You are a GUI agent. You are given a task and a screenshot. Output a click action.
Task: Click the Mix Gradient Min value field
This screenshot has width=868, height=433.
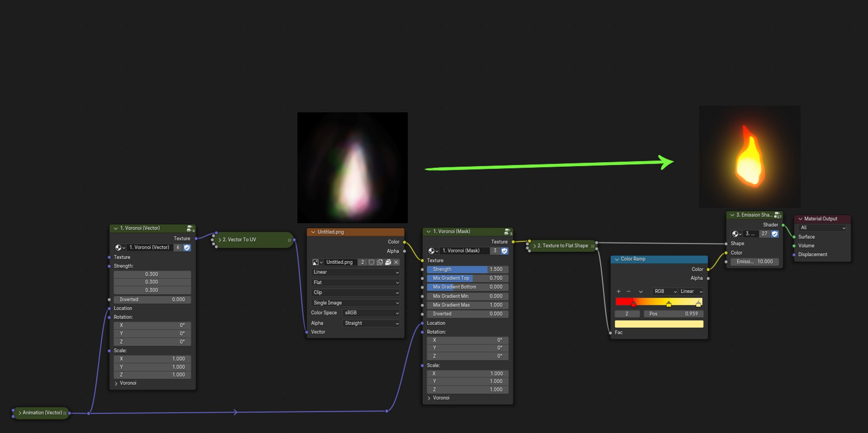tap(468, 297)
